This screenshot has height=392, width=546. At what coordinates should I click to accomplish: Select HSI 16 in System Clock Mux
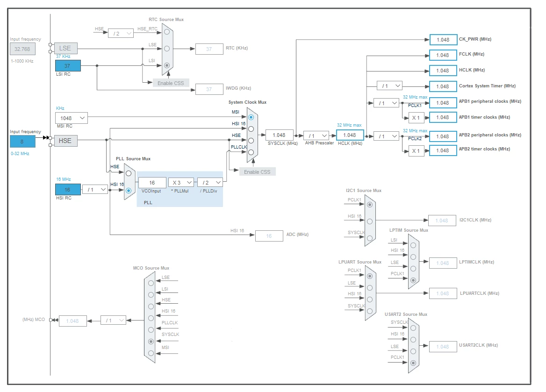pyautogui.click(x=251, y=129)
